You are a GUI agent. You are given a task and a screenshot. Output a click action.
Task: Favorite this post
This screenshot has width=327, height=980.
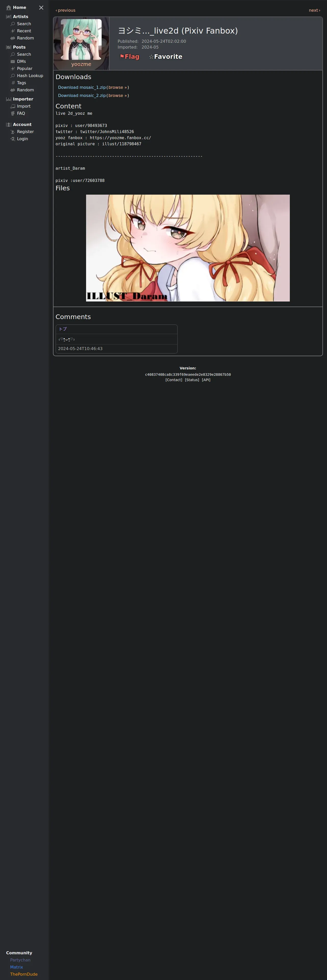point(166,57)
